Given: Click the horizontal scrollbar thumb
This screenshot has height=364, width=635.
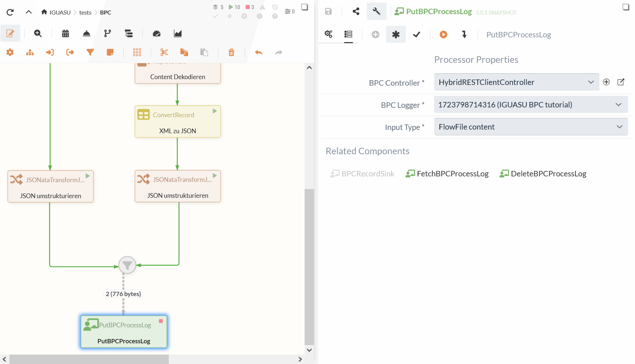Looking at the screenshot, I should pyautogui.click(x=89, y=359).
